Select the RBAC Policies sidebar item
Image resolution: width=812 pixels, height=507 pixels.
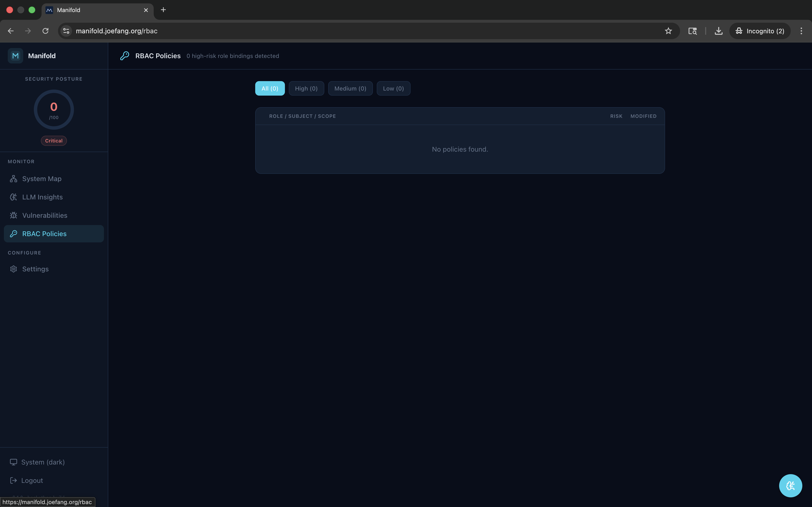[44, 234]
